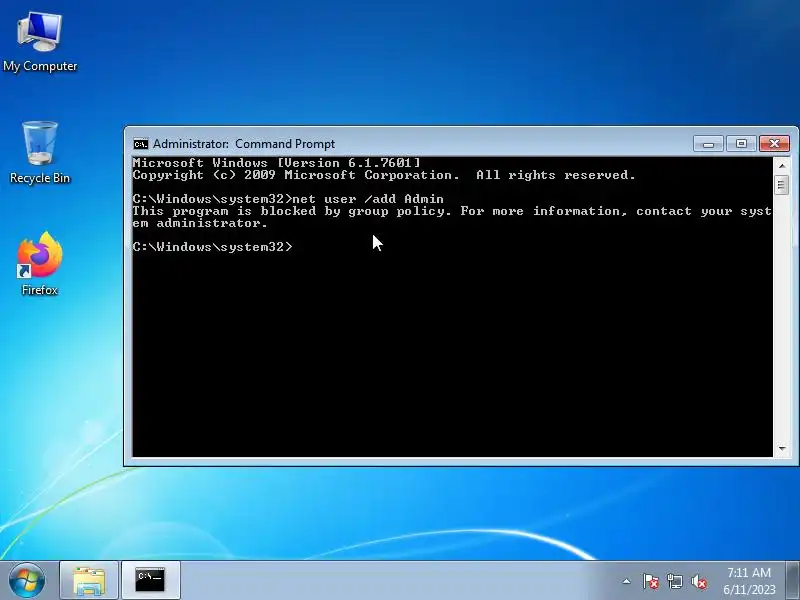Click the 'Microsoft Windows [Version 6.1.7601]' line
Viewport: 800px width, 600px height.
coord(277,163)
